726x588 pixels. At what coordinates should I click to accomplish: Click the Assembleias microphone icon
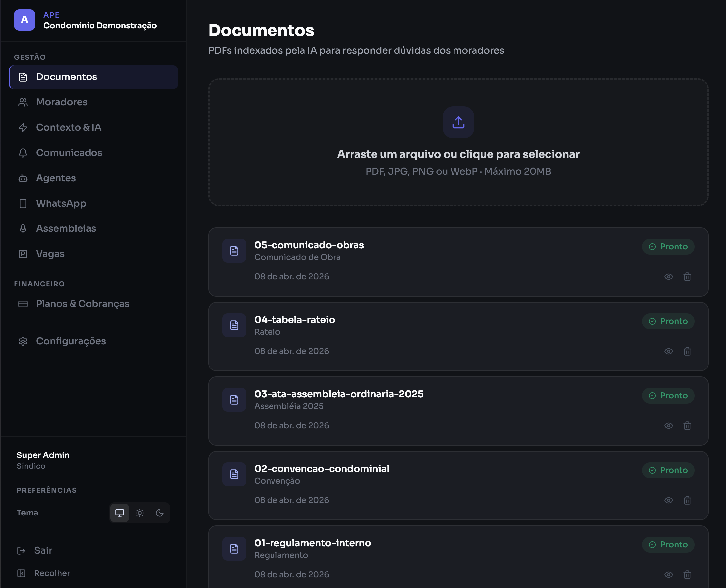coord(23,228)
